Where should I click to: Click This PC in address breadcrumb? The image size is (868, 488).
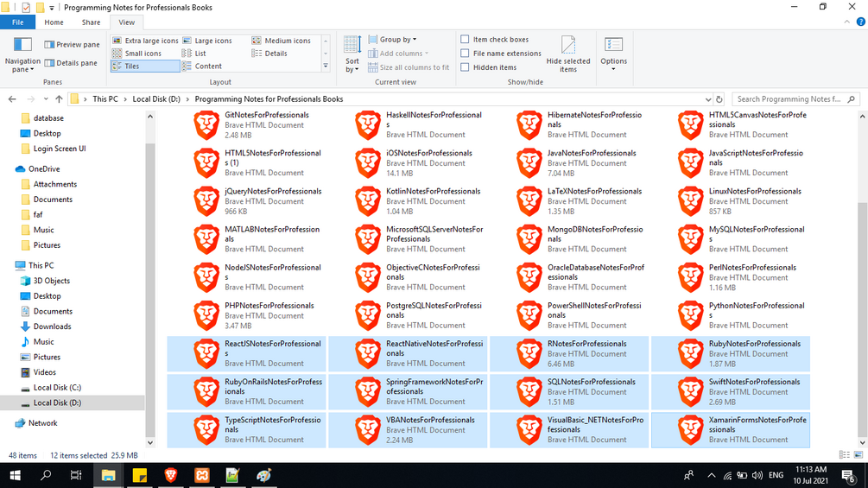point(105,99)
